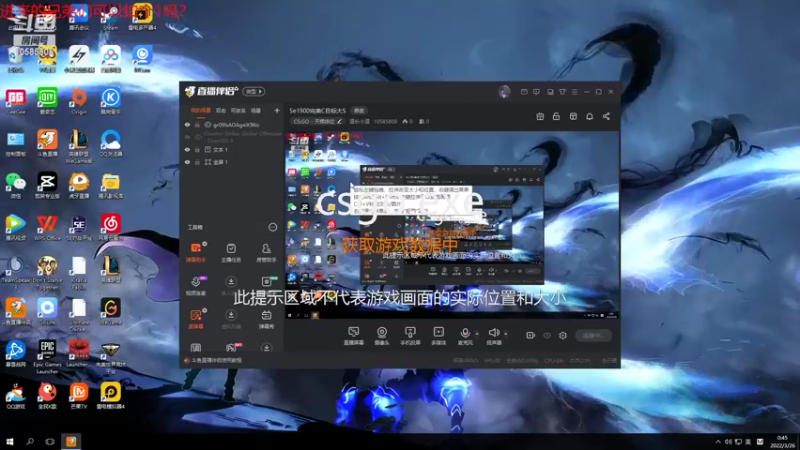Open the danmaku assistant tool
The height and width of the screenshot is (450, 800).
(x=196, y=253)
